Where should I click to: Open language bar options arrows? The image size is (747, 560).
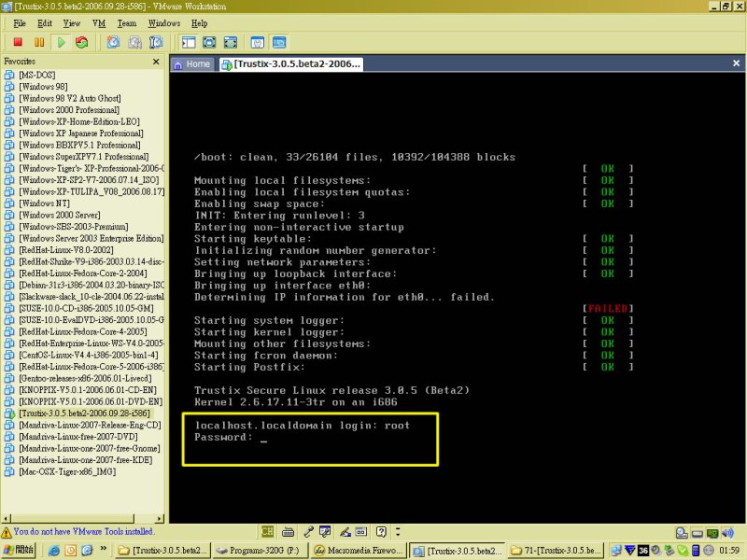click(x=398, y=531)
